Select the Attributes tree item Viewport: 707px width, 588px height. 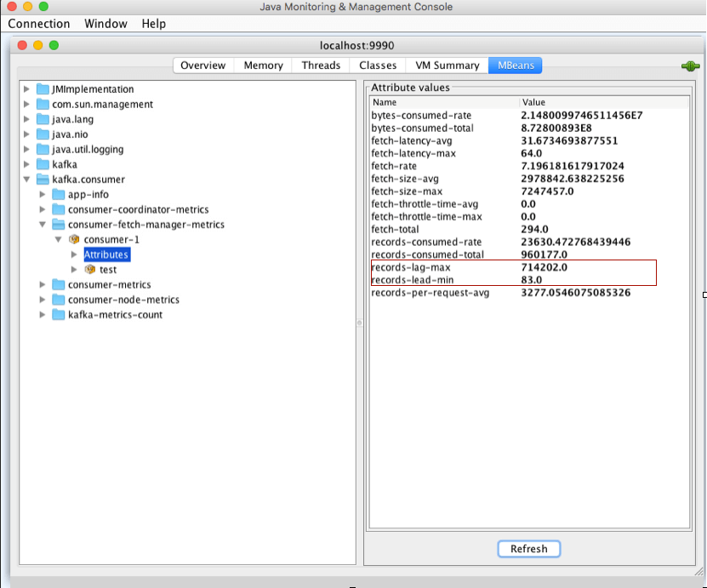pyautogui.click(x=106, y=254)
